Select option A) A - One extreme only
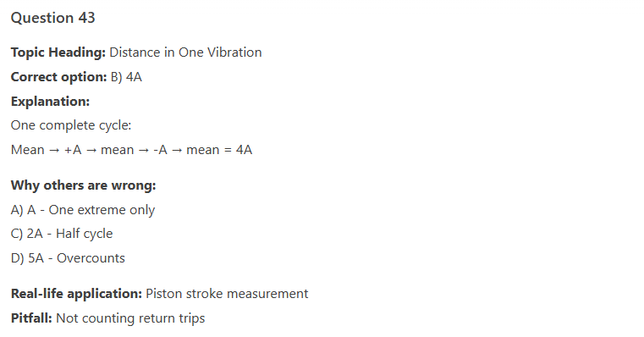This screenshot has width=644, height=337. pyautogui.click(x=83, y=210)
